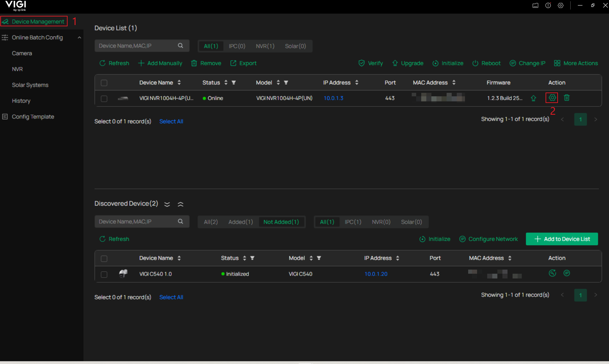Screen dimensions: 609x364
Task: Open IP address 10.0.1.3 link
Action: pos(333,98)
